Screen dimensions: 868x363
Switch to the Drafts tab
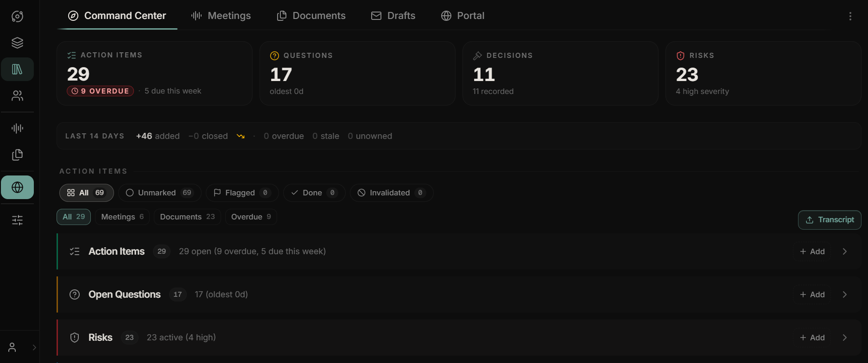[x=393, y=16]
